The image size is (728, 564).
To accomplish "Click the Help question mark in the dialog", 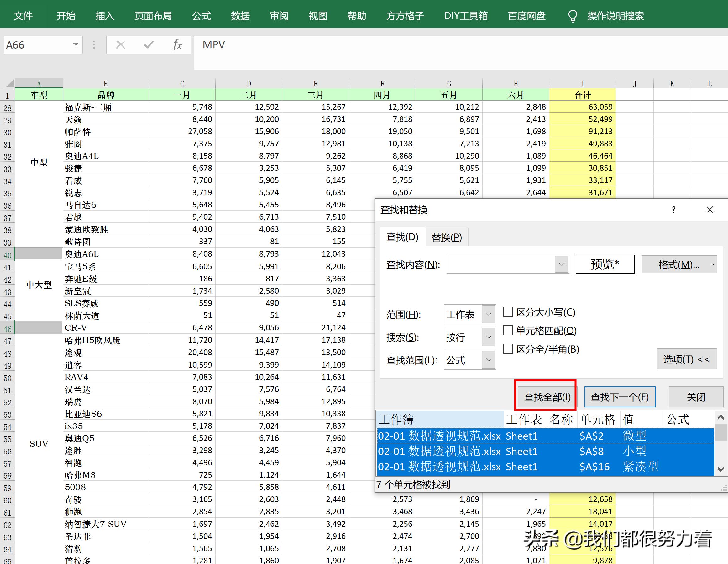I will [x=674, y=210].
